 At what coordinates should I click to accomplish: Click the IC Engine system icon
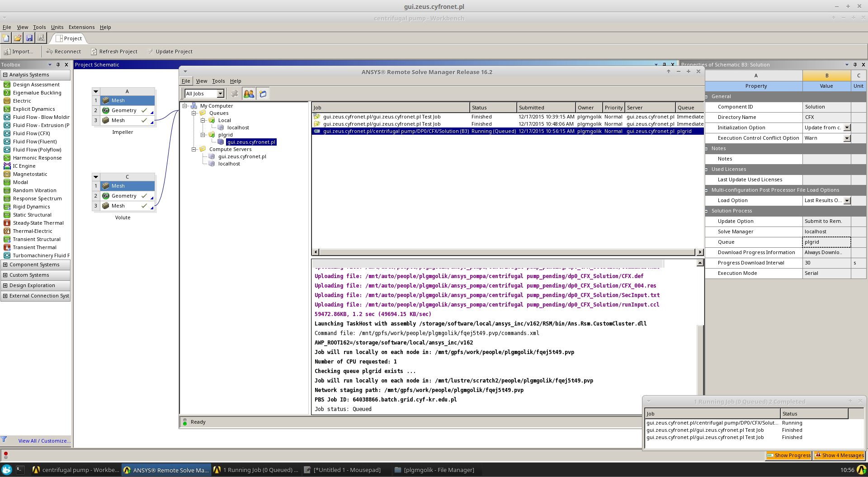coord(7,166)
